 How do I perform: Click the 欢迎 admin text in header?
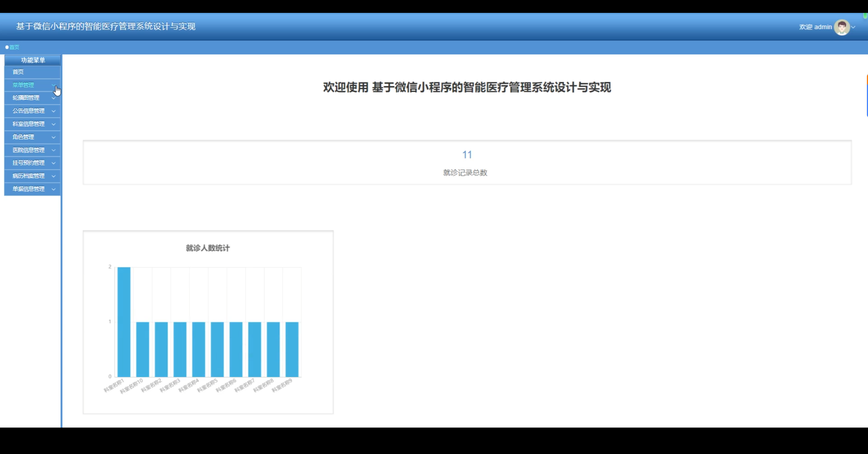[815, 27]
